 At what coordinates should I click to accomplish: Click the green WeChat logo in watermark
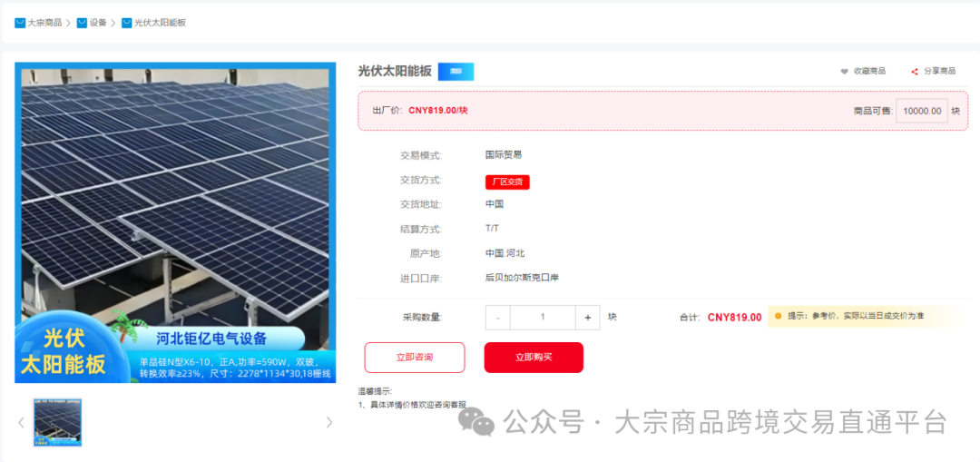coord(476,421)
